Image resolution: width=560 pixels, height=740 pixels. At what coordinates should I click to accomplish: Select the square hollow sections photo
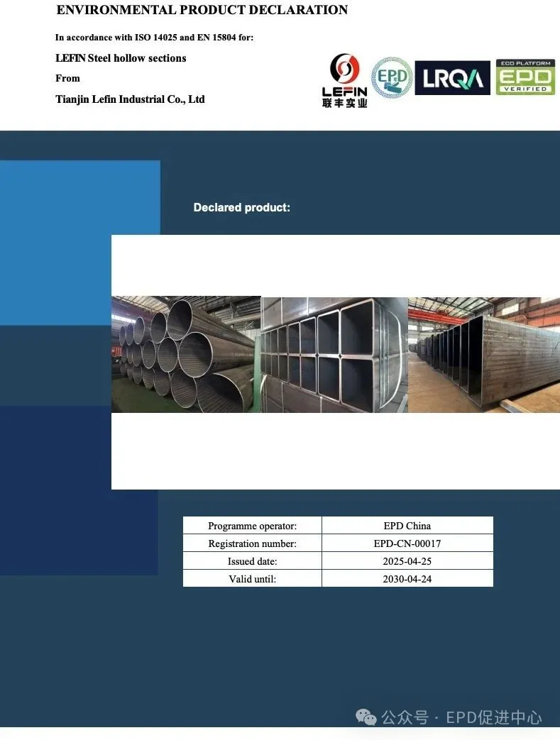[x=334, y=355]
